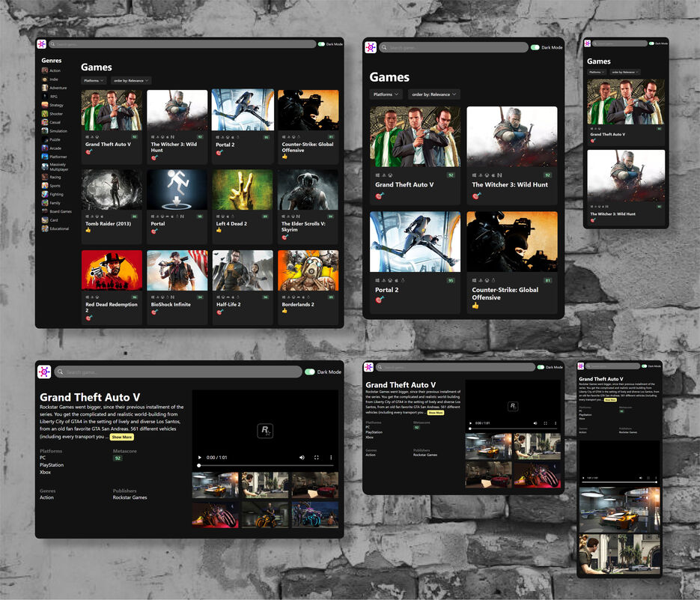
Task: Open the Tomb Raider (2013) cover image
Action: tap(112, 190)
